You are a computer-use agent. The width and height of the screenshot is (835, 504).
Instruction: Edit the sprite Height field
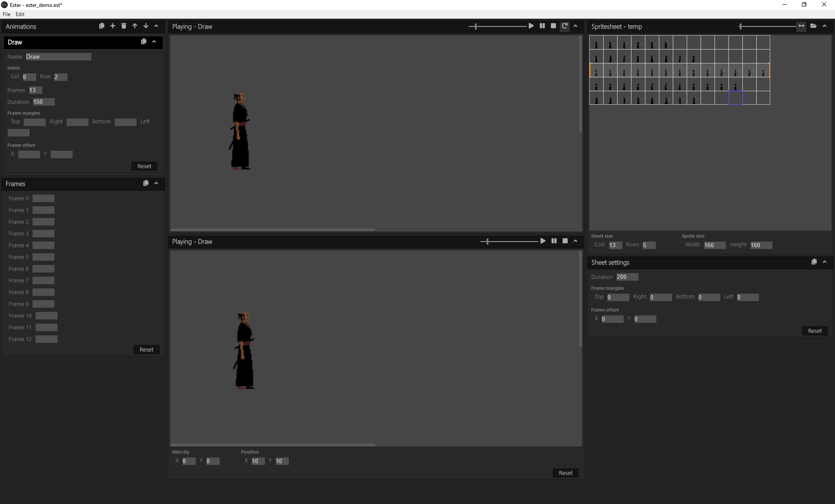[x=761, y=245]
